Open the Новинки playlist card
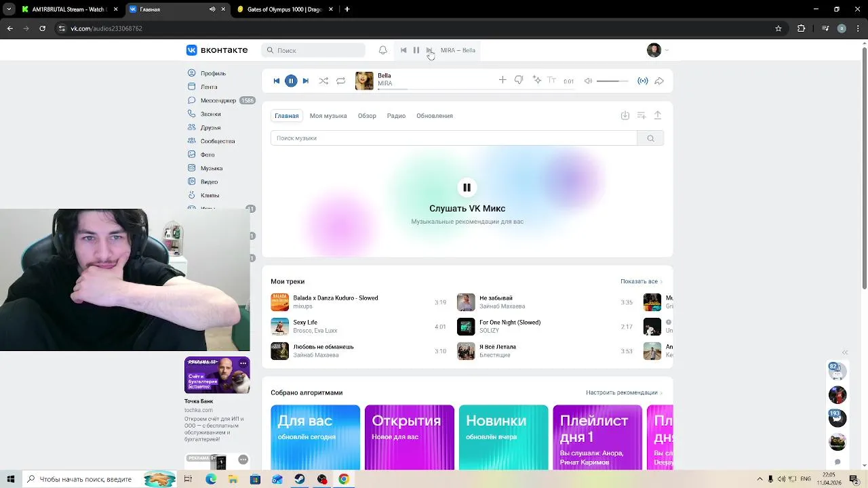 click(503, 437)
